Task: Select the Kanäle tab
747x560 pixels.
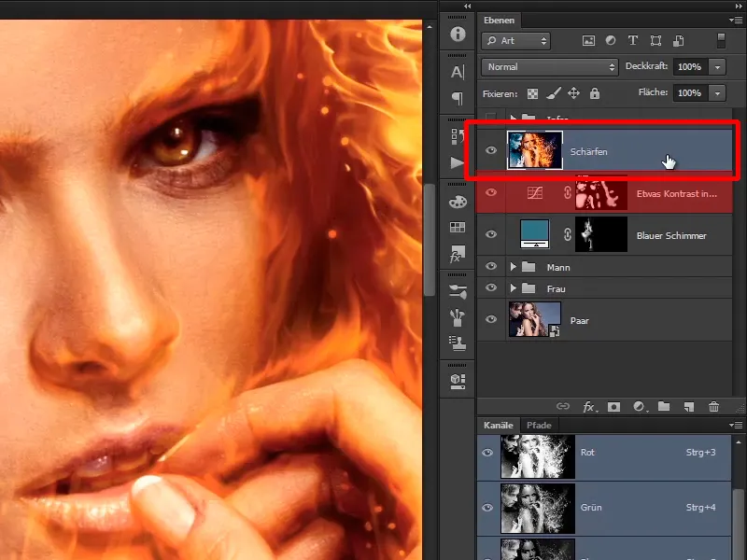Action: coord(498,426)
